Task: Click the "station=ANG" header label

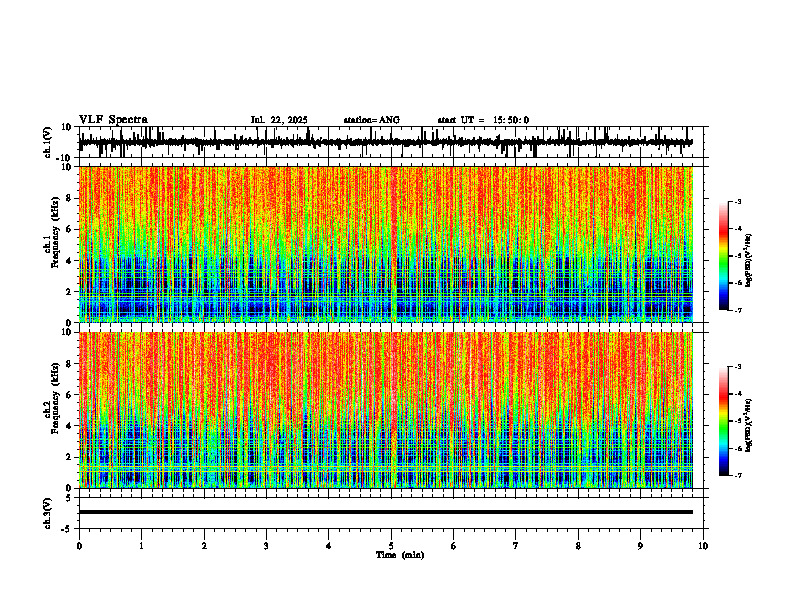Action: pyautogui.click(x=372, y=120)
